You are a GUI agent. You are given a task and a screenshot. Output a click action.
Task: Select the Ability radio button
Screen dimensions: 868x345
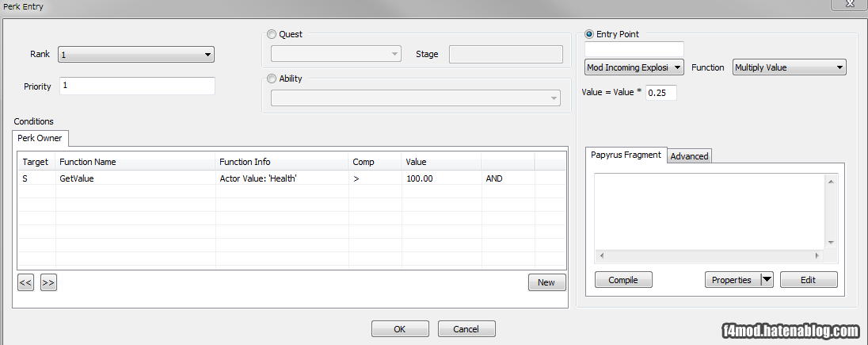271,79
